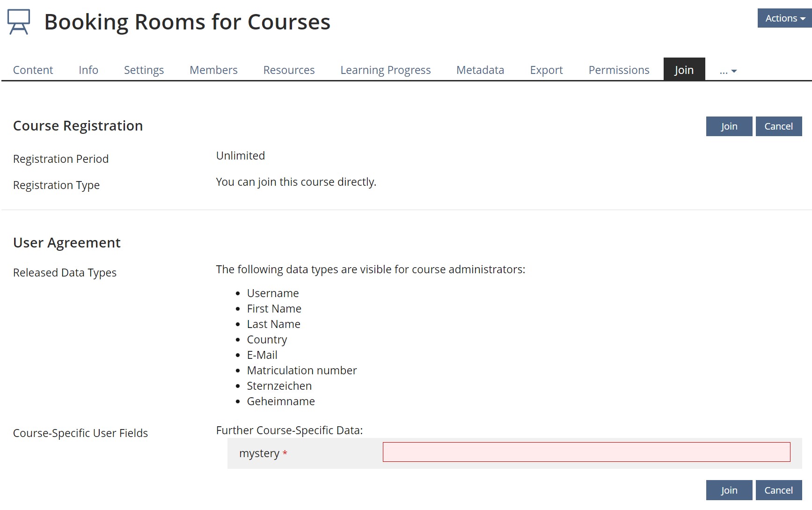Select the Members tab
The image size is (812, 510).
[x=213, y=70]
